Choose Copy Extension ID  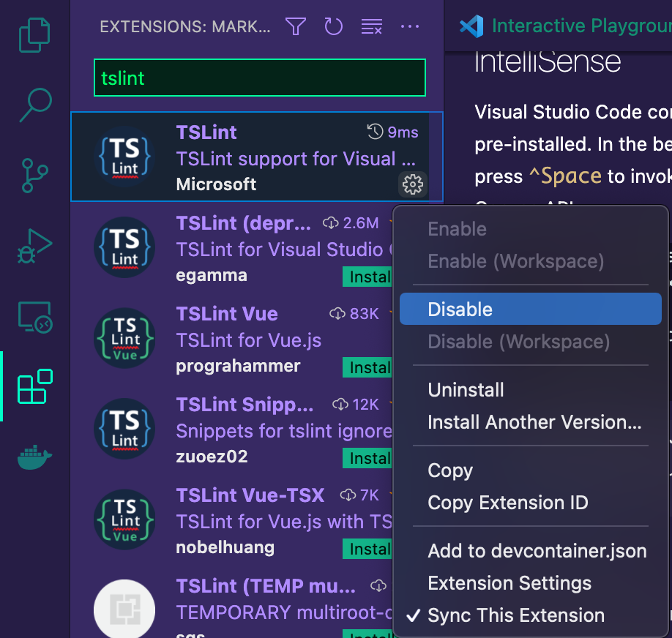pyautogui.click(x=531, y=503)
